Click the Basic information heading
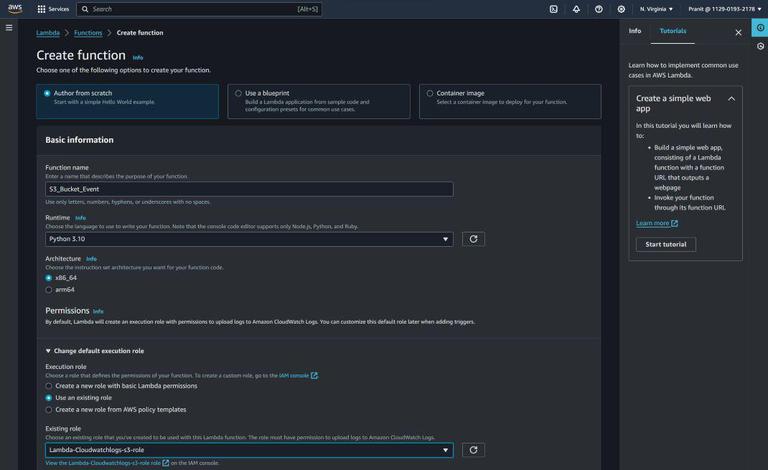The width and height of the screenshot is (768, 470). coord(79,140)
